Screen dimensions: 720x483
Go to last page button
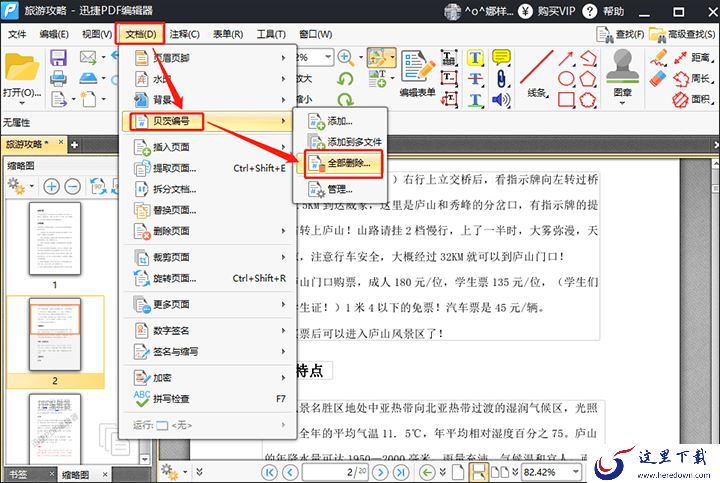coord(401,472)
